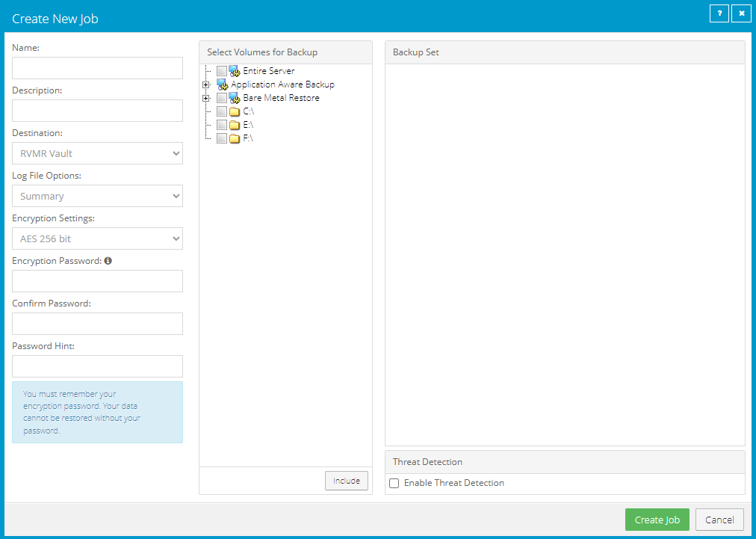Viewport: 756px width, 539px height.
Task: Check the Entire Server checkbox
Action: [x=222, y=70]
